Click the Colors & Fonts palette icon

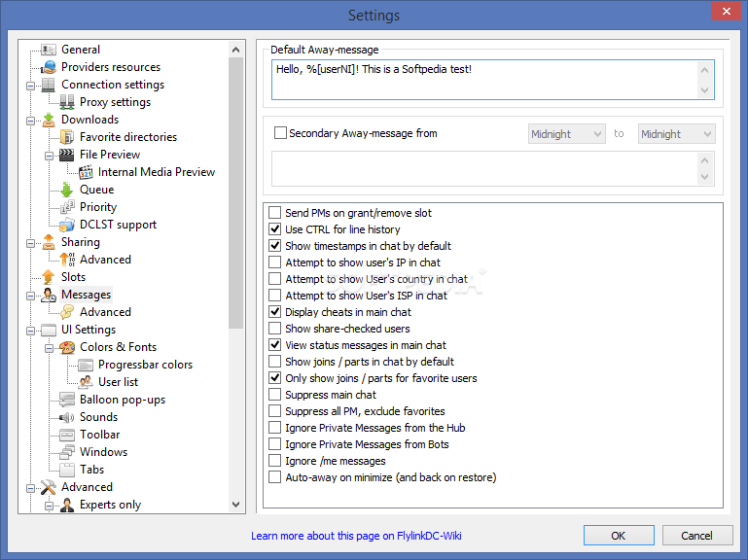tap(67, 347)
